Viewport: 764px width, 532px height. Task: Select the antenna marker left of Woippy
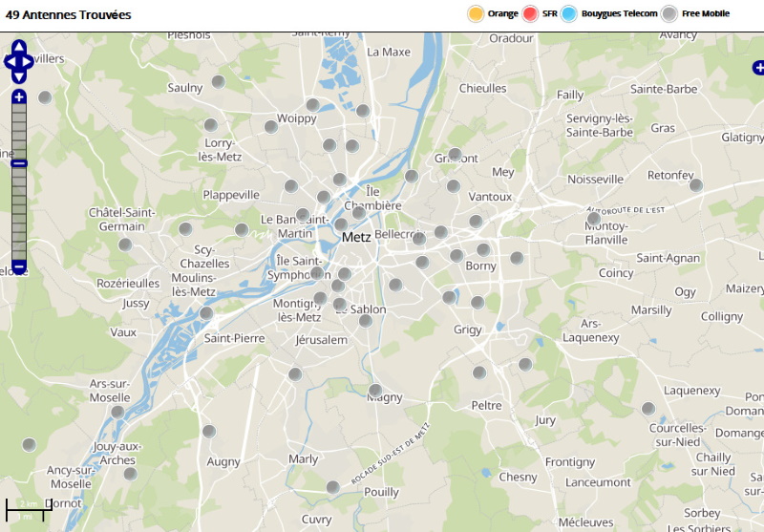coord(271,127)
